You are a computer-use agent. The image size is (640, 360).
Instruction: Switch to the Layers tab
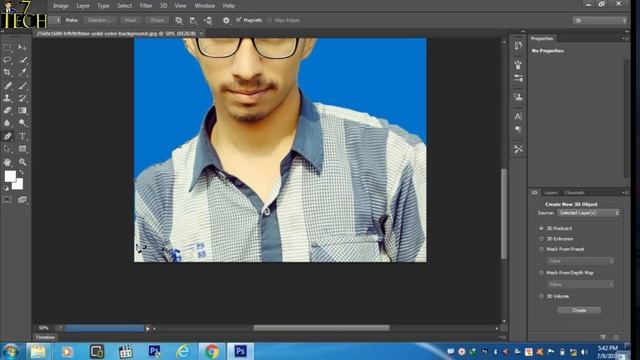[x=551, y=193]
